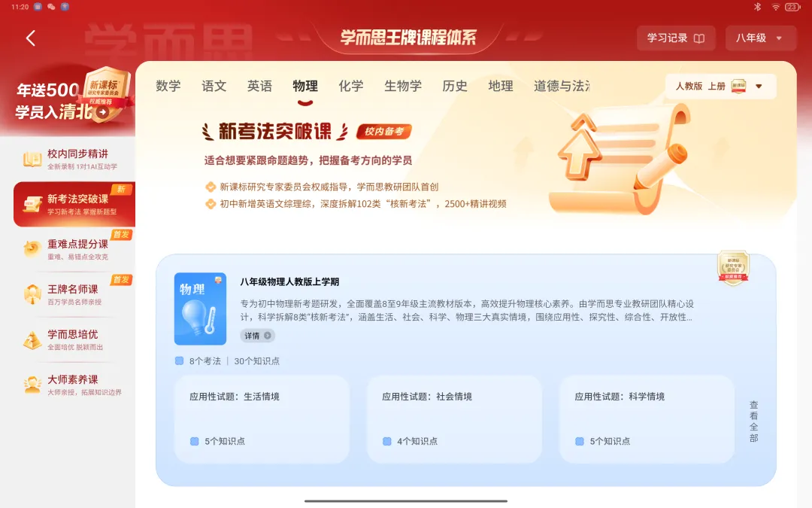
Task: Select the 重难点提分课 sidebar icon
Action: point(32,249)
